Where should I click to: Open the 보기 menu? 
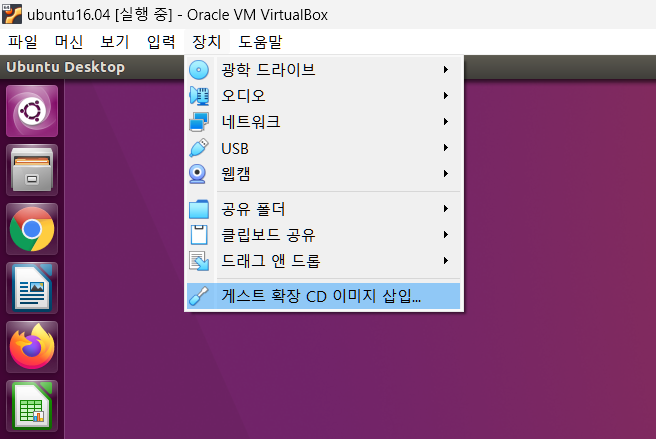(x=115, y=42)
